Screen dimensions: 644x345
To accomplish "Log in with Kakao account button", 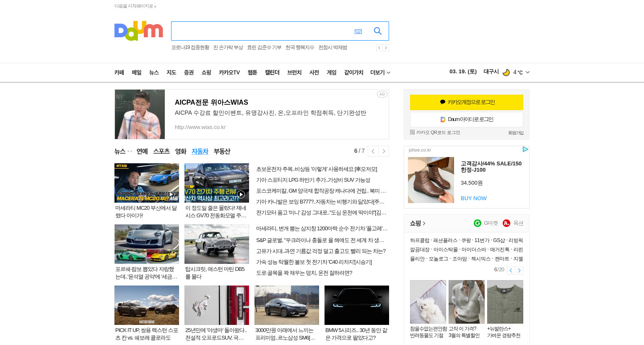I will pyautogui.click(x=467, y=102).
